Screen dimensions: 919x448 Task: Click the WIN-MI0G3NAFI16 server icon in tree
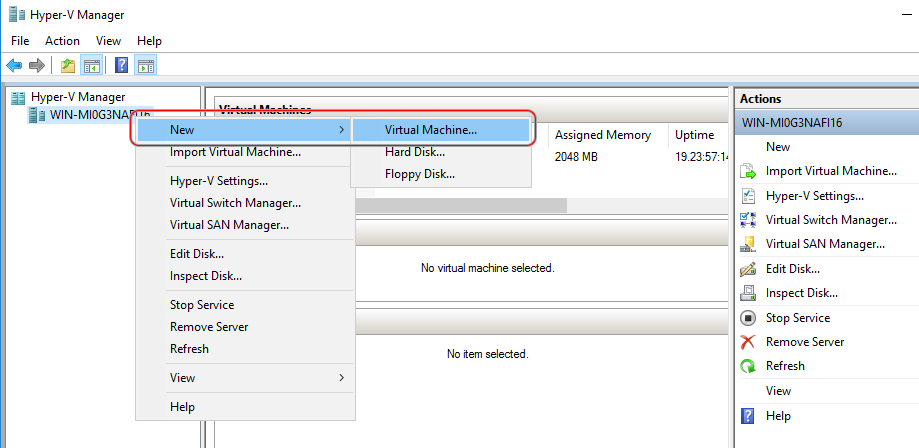tap(37, 115)
